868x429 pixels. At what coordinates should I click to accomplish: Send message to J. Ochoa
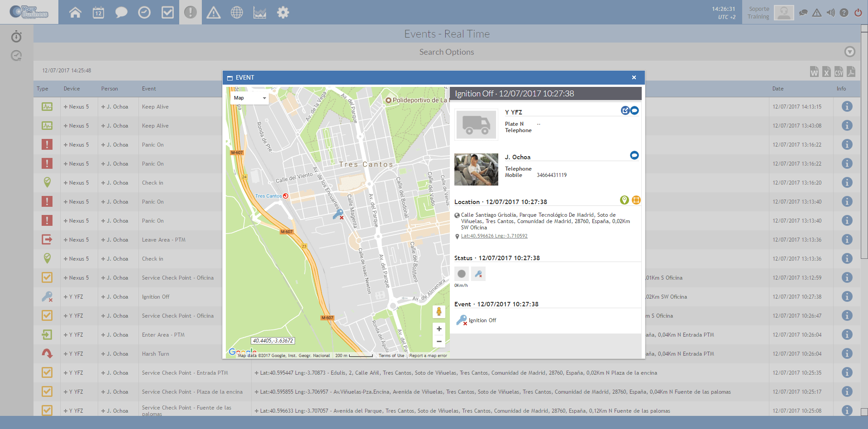coord(634,155)
